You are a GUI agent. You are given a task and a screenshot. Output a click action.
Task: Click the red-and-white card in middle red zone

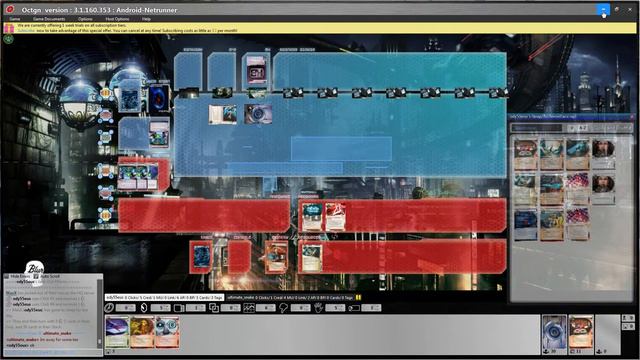[x=336, y=217]
